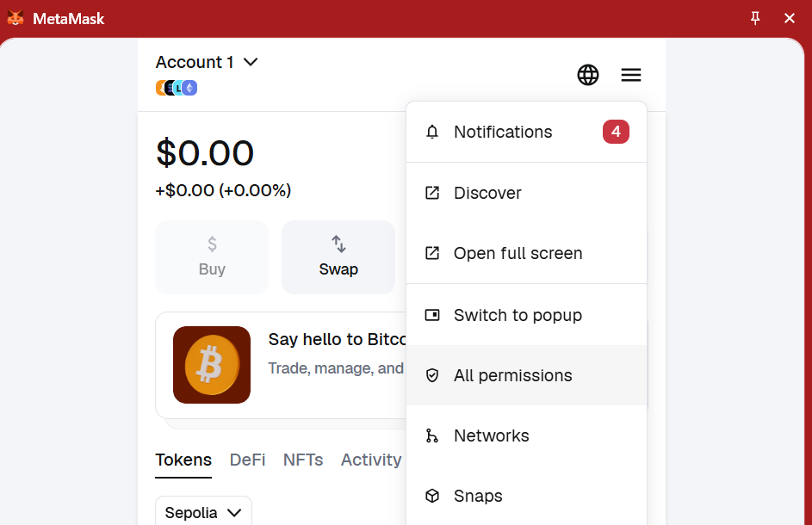Screen dimensions: 812x525
Task: Open the hamburger main menu icon
Action: point(631,75)
